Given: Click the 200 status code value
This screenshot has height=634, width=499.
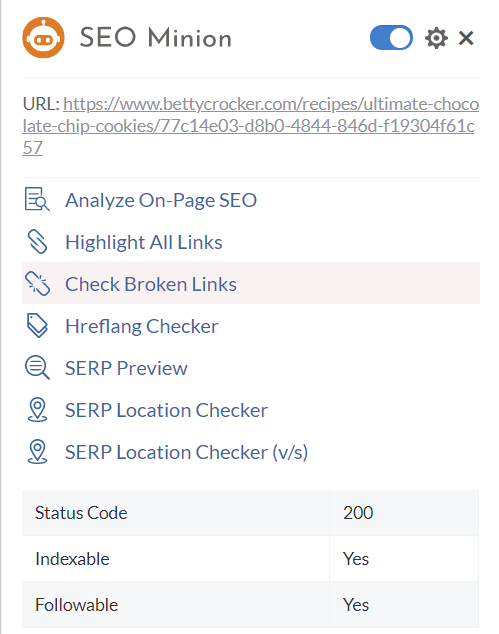Looking at the screenshot, I should [358, 513].
